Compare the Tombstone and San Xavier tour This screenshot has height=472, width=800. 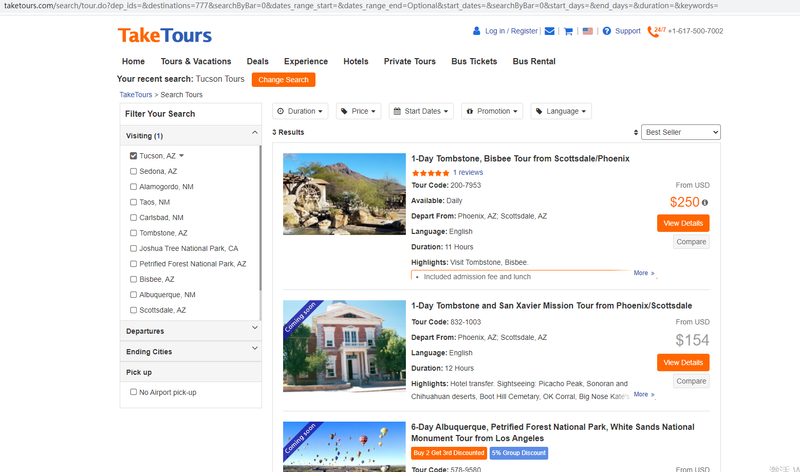tap(691, 381)
